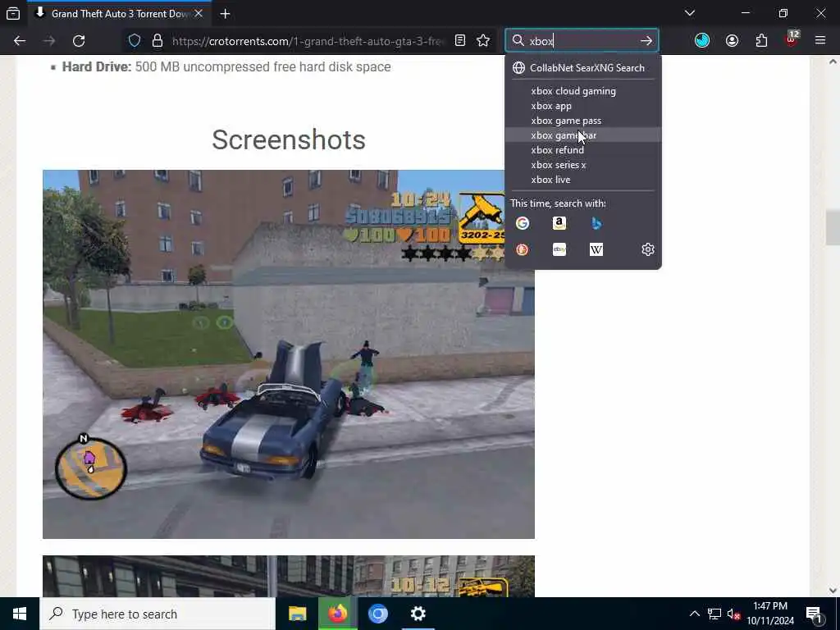The width and height of the screenshot is (840, 630).
Task: Click the Screenshots heading
Action: tap(288, 139)
